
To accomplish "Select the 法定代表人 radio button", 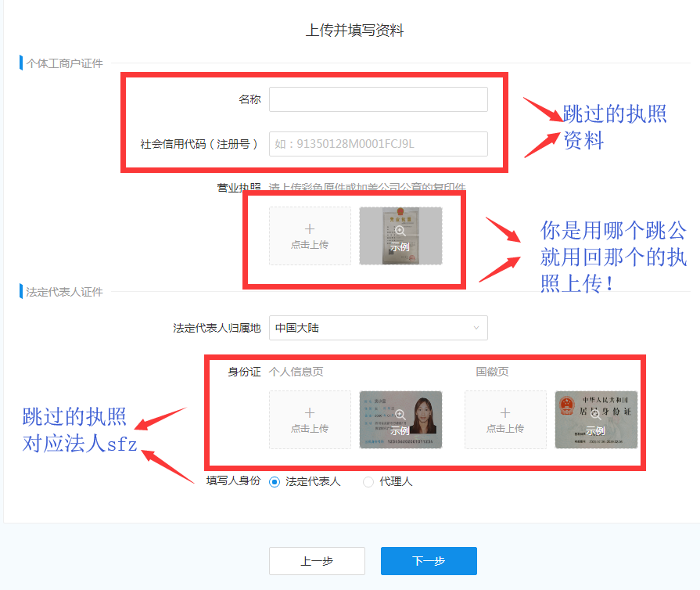I will point(275,482).
